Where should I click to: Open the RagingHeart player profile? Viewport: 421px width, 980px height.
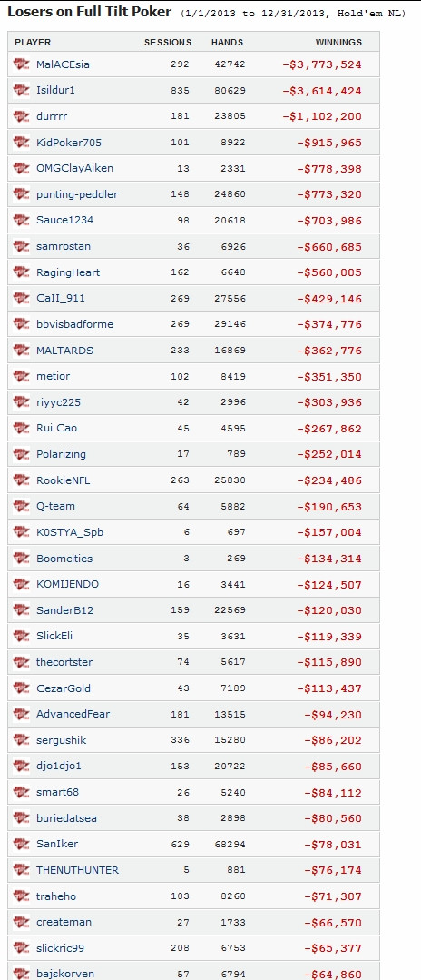point(68,272)
